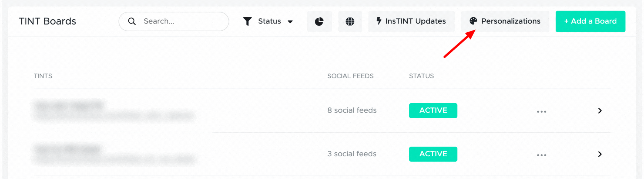Open the pie chart analytics icon
The height and width of the screenshot is (179, 644).
(x=319, y=21)
